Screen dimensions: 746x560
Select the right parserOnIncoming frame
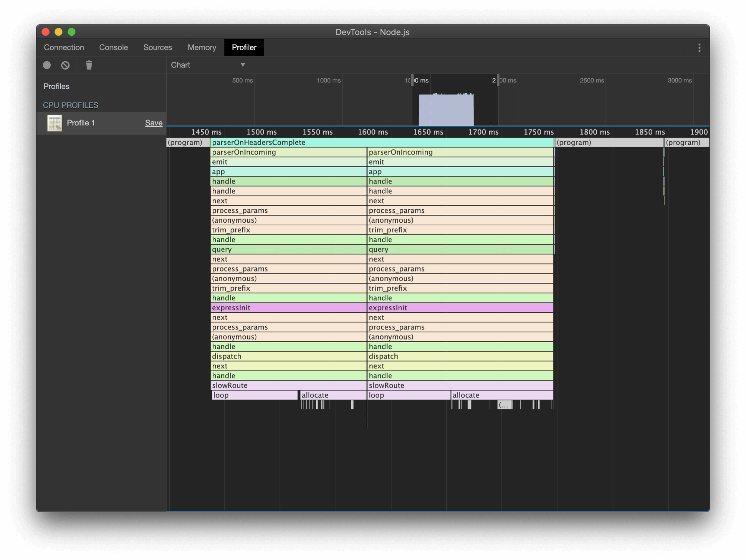point(460,152)
